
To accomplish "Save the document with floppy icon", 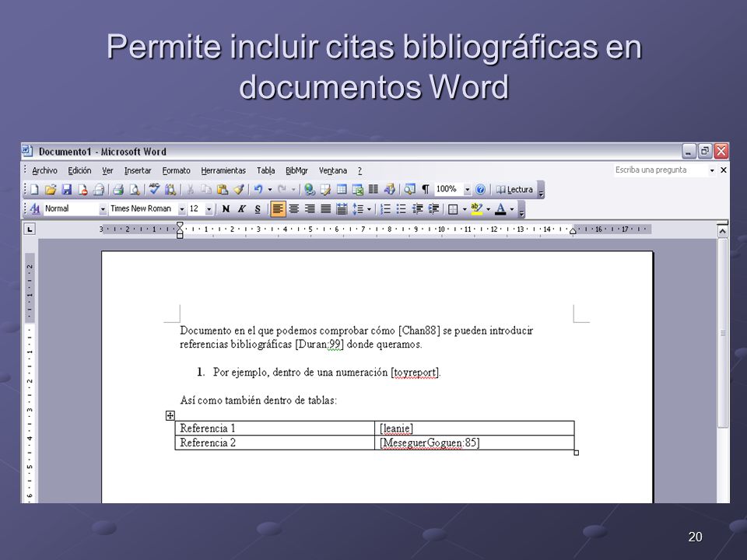I will tap(67, 190).
